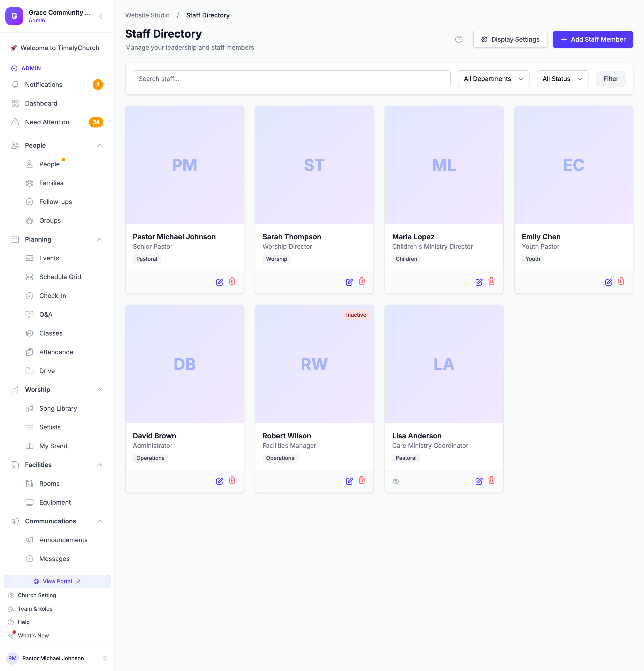
Task: Delete Sarah Thompson's staff card
Action: 362,281
